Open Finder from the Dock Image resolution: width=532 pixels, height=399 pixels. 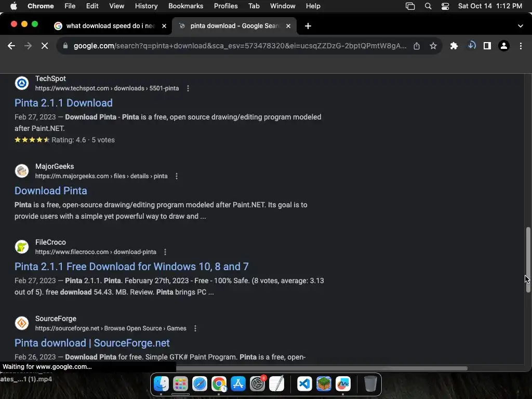pos(161,384)
